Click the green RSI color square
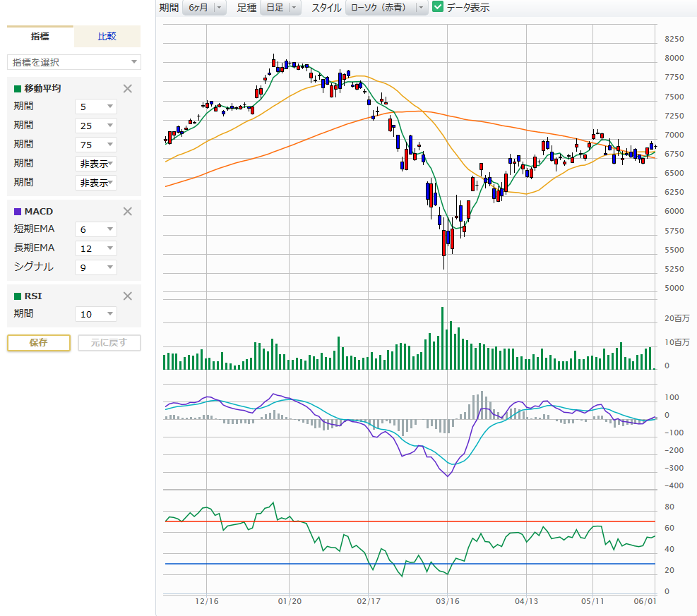 click(x=18, y=296)
